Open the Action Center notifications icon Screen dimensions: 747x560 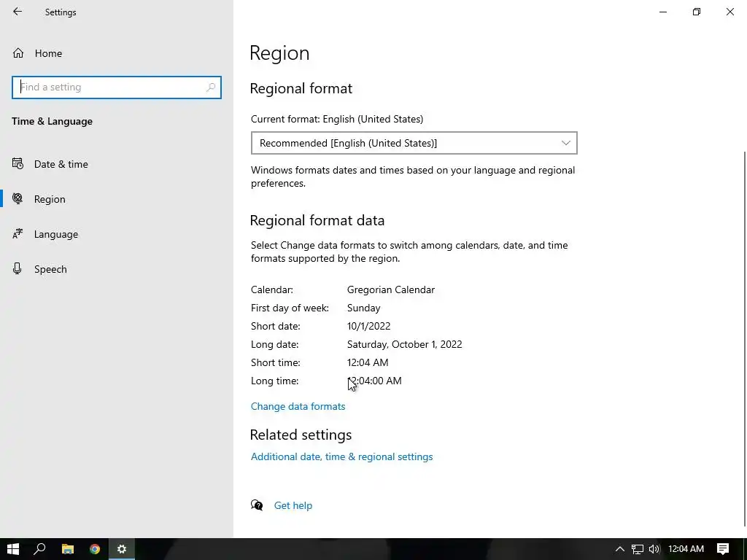click(x=723, y=549)
